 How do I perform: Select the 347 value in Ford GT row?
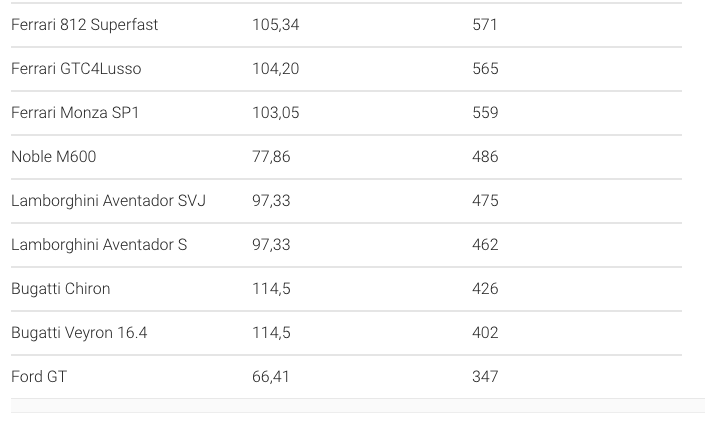pos(485,377)
